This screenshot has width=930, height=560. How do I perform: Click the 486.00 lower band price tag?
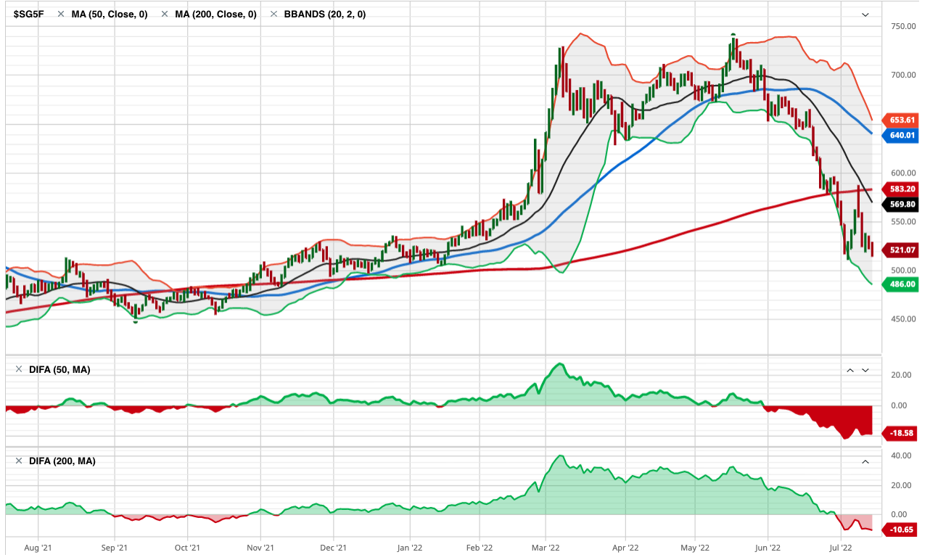coord(902,284)
